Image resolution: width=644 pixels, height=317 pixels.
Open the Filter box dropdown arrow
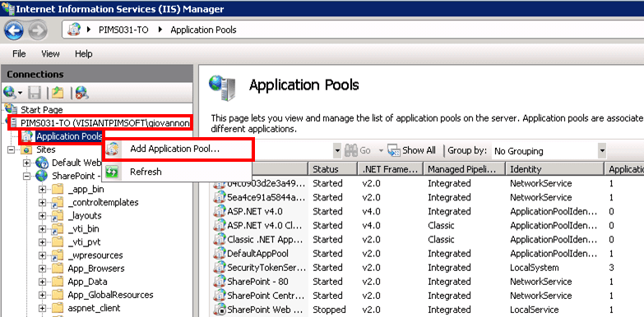pos(337,150)
